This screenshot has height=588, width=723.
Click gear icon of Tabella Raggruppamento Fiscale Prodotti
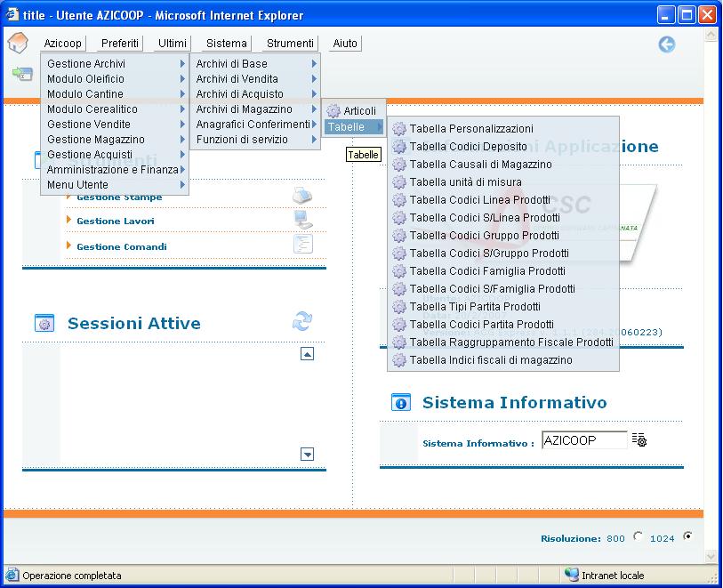click(x=398, y=342)
